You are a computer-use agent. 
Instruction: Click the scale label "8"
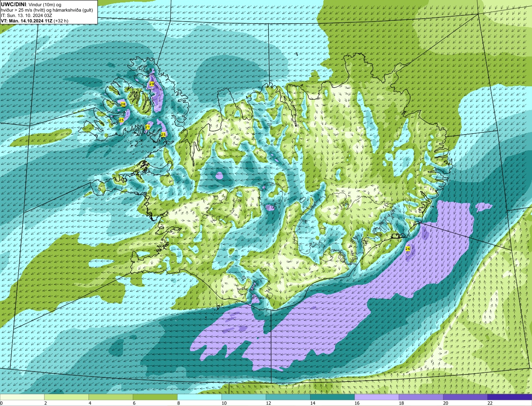tap(178, 403)
